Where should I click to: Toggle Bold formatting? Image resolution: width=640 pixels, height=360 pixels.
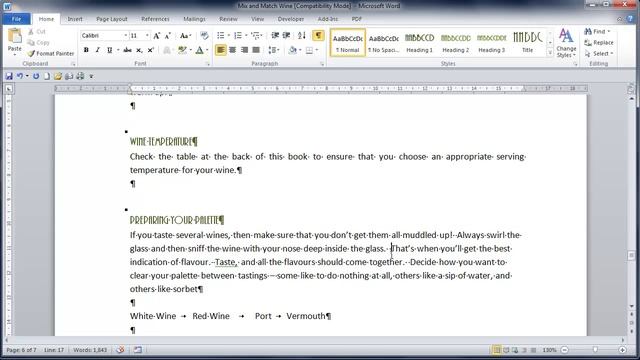[x=86, y=50]
